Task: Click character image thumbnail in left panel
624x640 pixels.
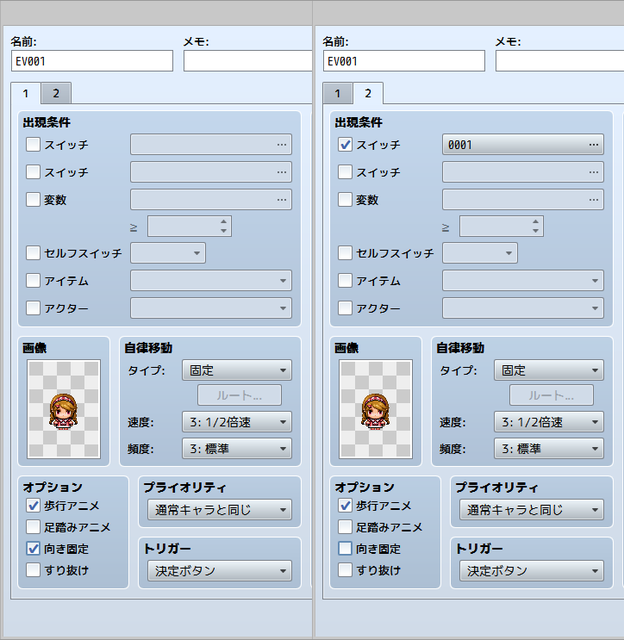Action: pos(64,409)
